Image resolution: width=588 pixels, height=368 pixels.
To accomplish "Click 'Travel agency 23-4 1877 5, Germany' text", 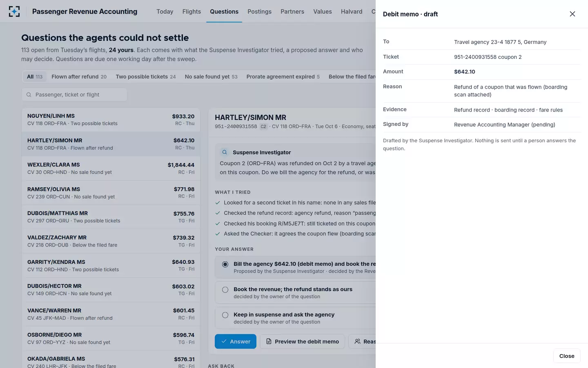I will click(x=500, y=42).
